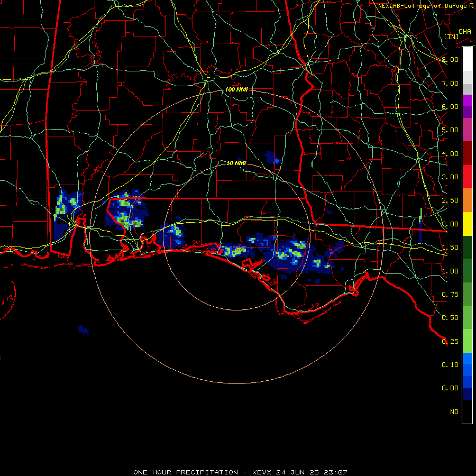Select the 4.00 scale value
Screen dimensions: 476x476
(450, 153)
